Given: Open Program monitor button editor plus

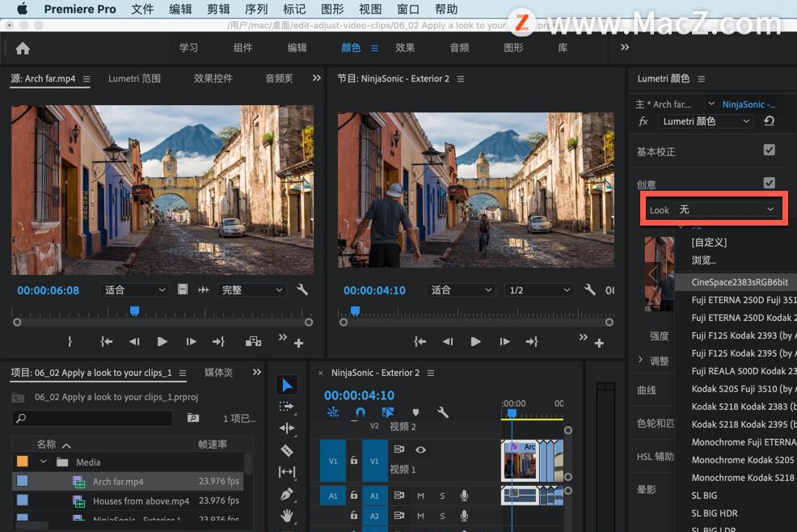Looking at the screenshot, I should [599, 344].
